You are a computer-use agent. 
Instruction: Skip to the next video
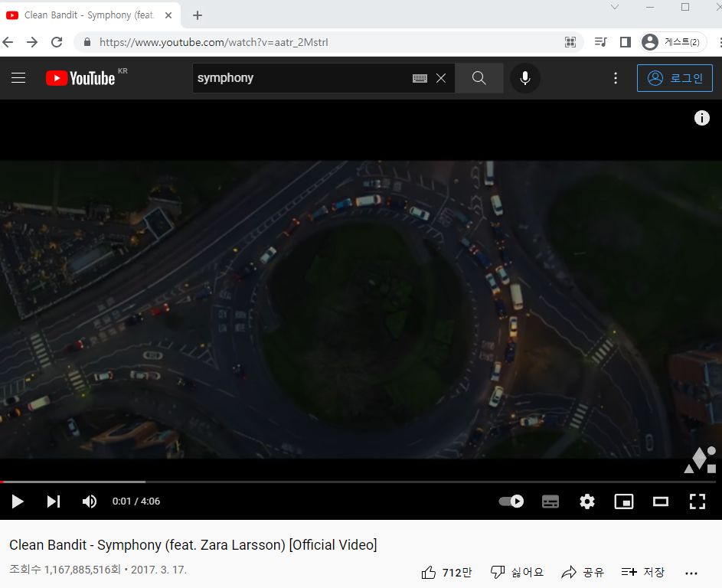pos(54,501)
